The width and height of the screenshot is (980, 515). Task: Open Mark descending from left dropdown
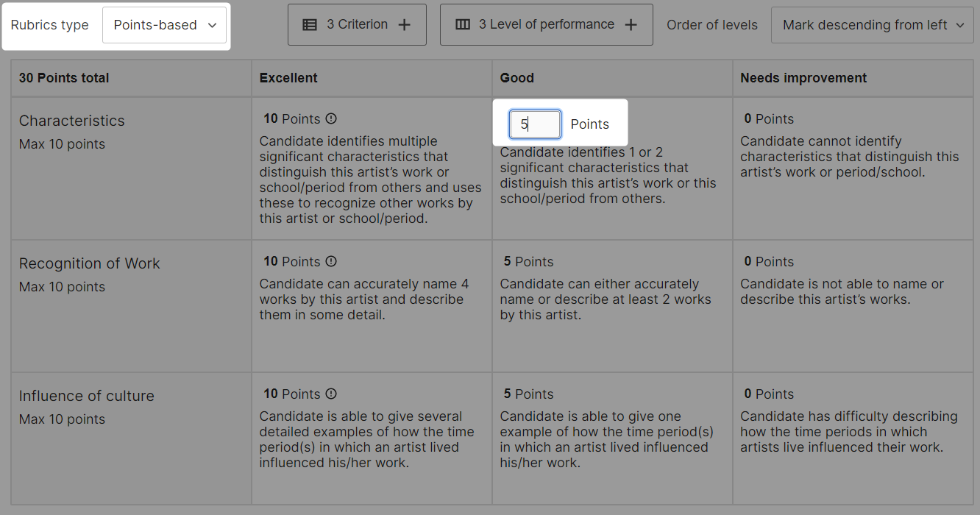coord(872,25)
